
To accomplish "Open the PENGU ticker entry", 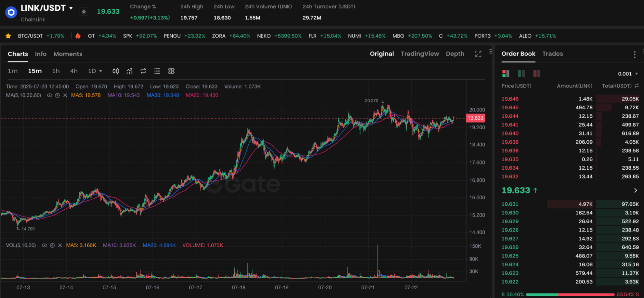I will pos(184,36).
